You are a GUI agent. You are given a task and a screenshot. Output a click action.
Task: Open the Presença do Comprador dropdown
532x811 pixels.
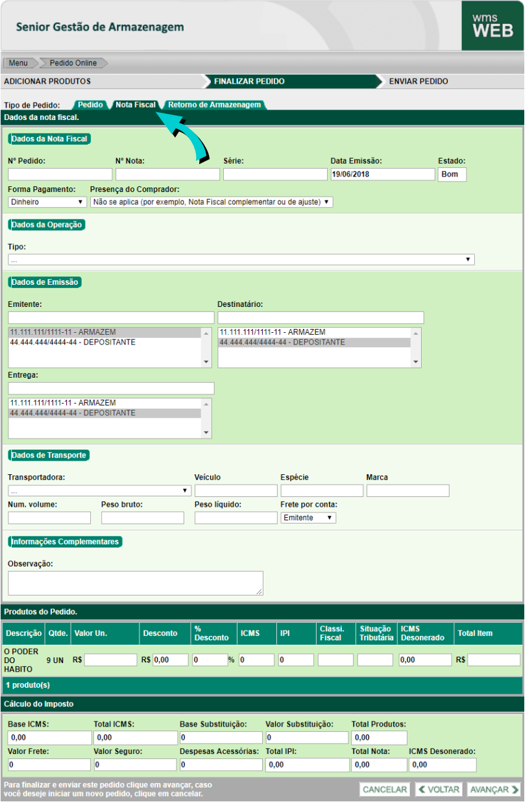pos(212,202)
